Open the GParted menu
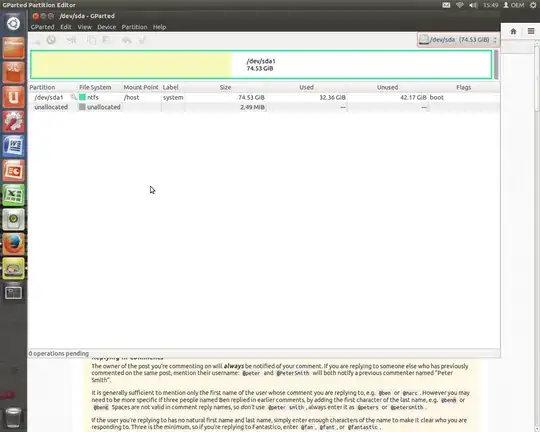 pos(42,27)
